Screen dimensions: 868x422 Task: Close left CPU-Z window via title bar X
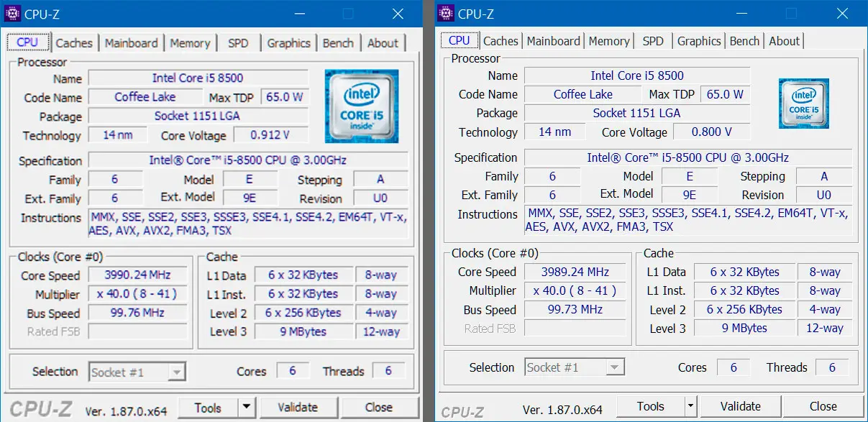[x=398, y=14]
